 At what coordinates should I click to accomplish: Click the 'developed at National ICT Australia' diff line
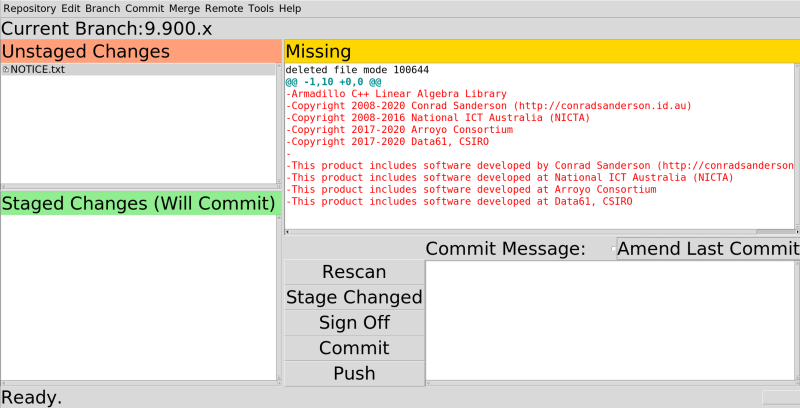click(x=510, y=177)
